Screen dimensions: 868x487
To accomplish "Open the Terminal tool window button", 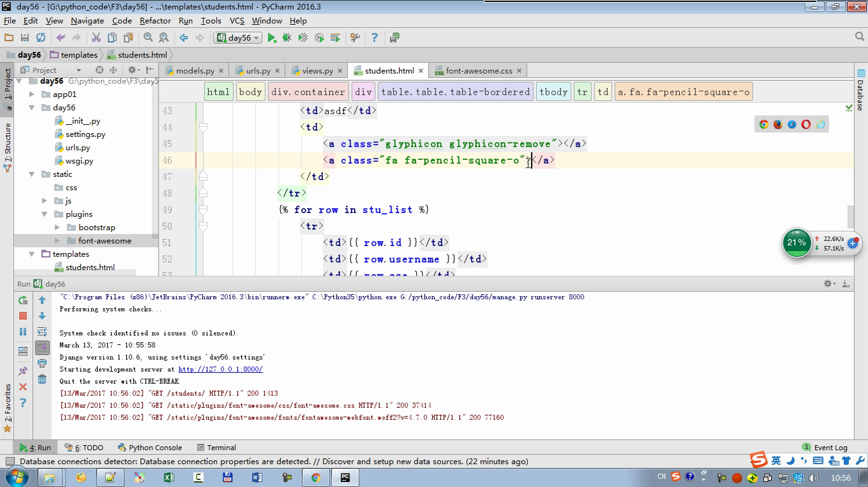I will click(216, 448).
